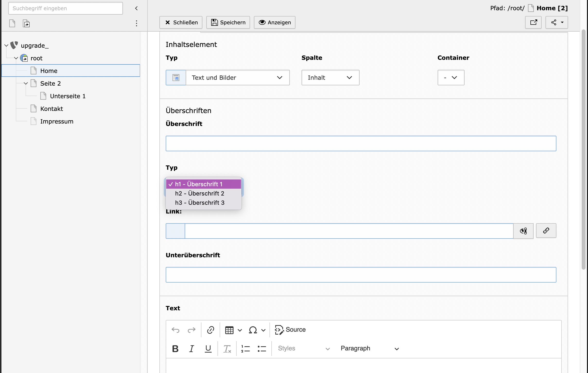Collapse the Seite 2 tree node

click(26, 84)
